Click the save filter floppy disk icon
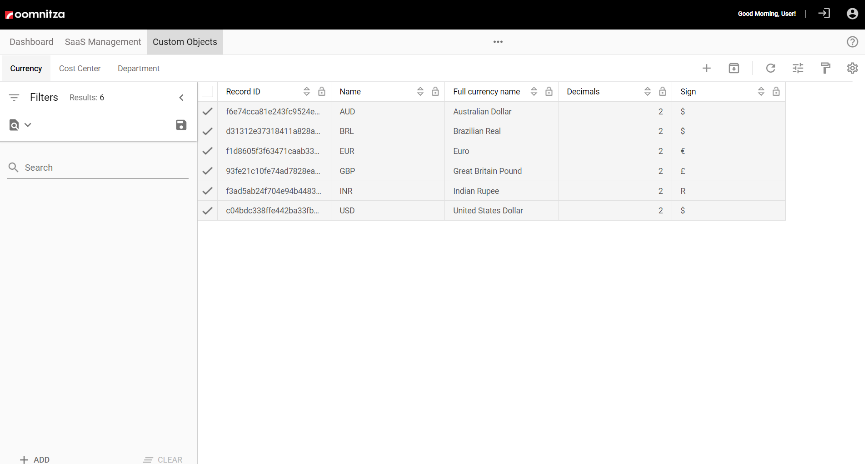This screenshot has width=868, height=464. point(181,125)
